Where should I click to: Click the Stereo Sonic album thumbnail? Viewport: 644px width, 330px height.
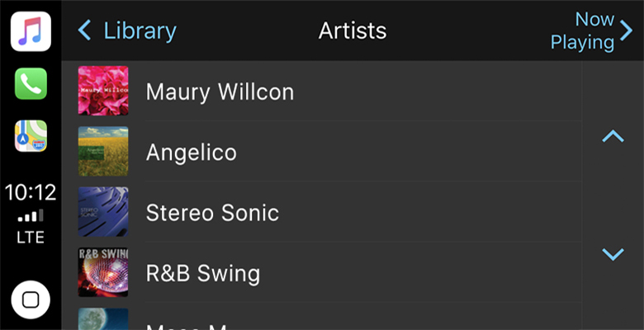coord(103,212)
